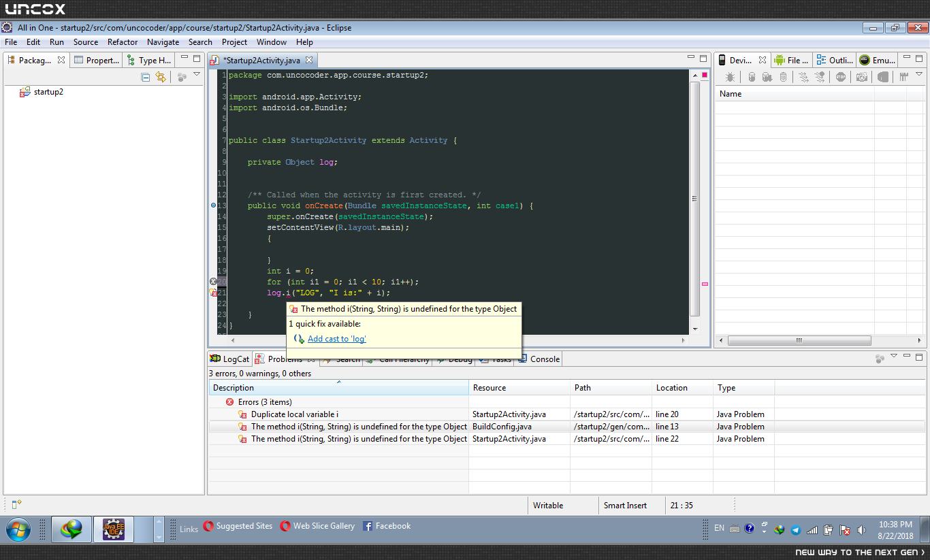Click Problems panel filter icon
Viewport: 930px width, 560px height.
pos(880,358)
